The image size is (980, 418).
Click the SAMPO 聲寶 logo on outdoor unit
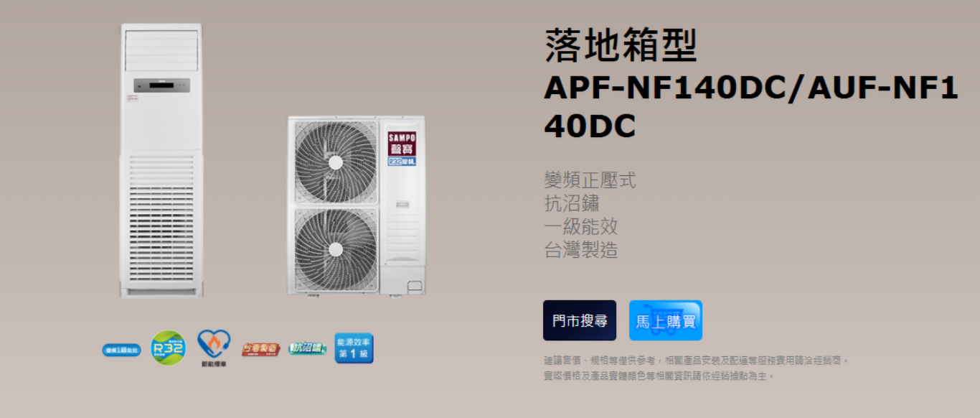click(402, 149)
